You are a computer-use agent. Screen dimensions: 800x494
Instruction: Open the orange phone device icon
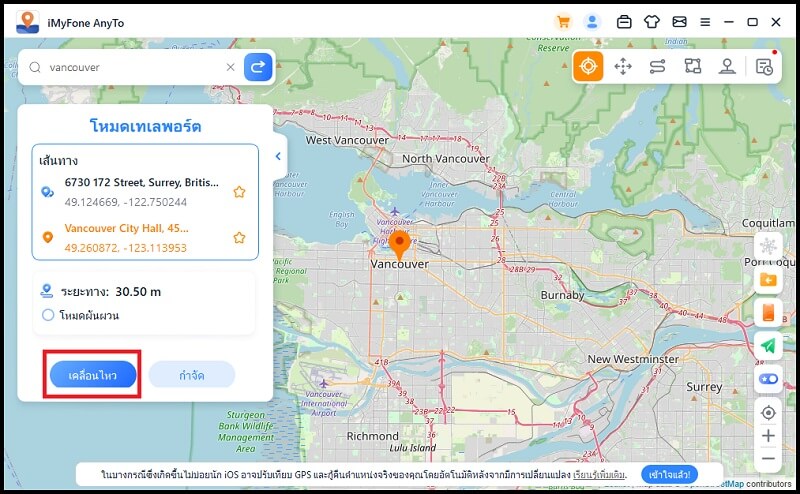(x=768, y=312)
